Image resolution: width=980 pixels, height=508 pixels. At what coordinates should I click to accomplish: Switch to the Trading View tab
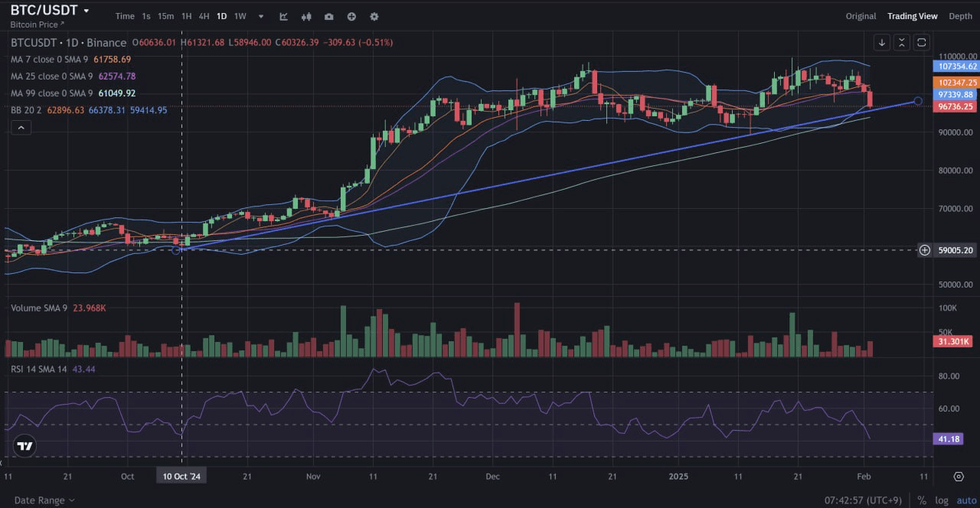[913, 16]
